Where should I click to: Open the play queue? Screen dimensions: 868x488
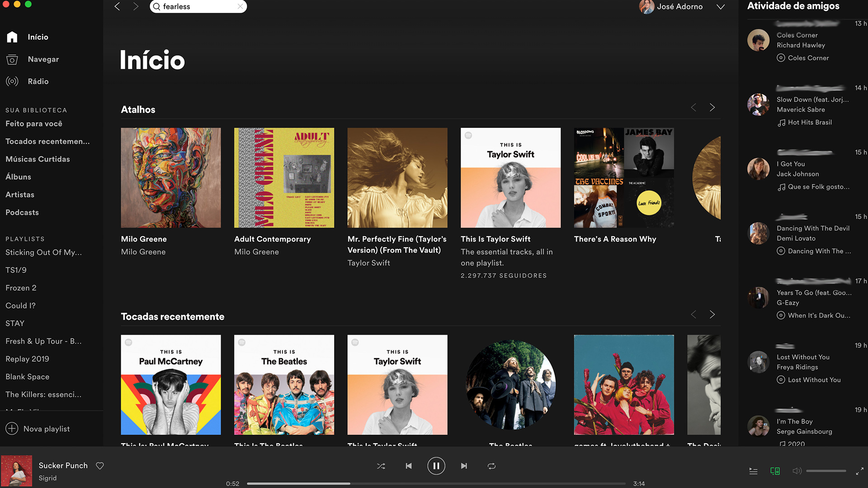point(753,471)
